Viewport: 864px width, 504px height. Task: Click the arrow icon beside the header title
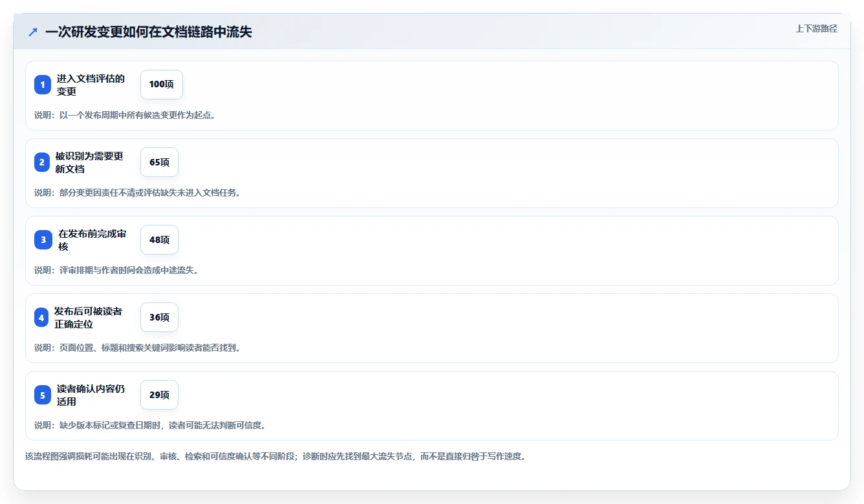click(x=33, y=32)
